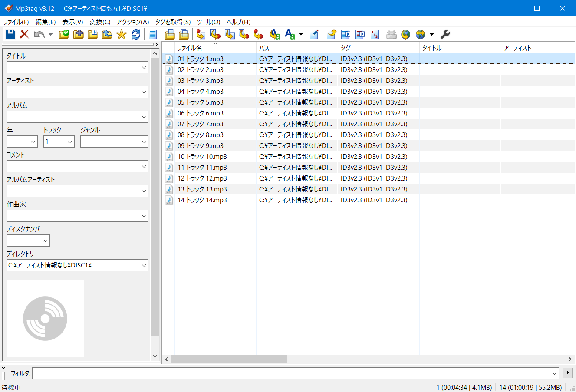Viewport: 576px width, 392px height.
Task: Open a playlist using the folder play icon
Action: point(93,34)
